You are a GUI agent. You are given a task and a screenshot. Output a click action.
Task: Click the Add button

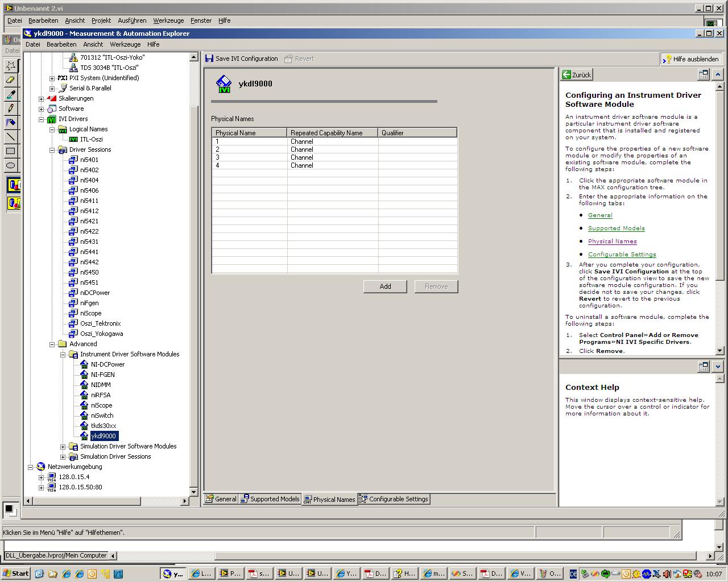coord(385,286)
